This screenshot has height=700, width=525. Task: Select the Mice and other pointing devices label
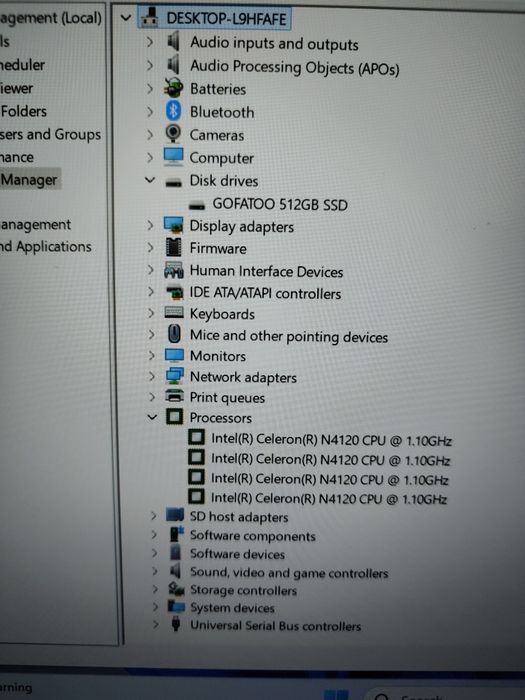point(289,336)
